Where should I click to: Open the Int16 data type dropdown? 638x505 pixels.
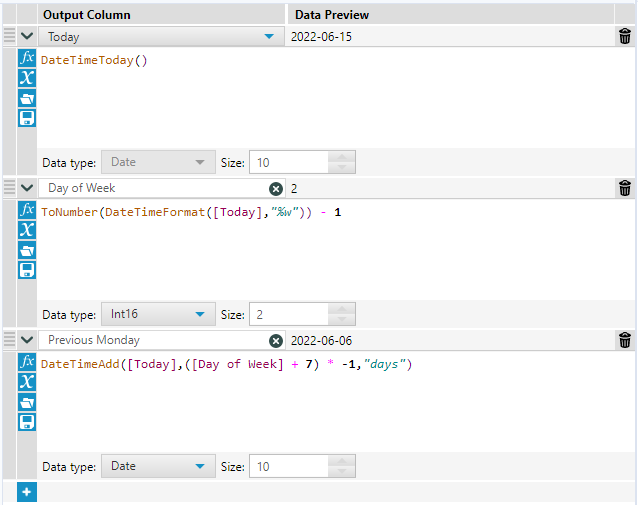coord(201,314)
